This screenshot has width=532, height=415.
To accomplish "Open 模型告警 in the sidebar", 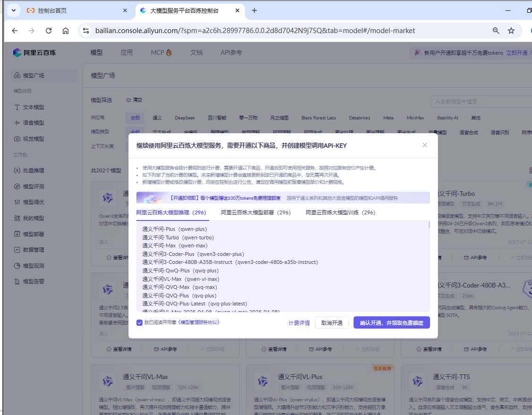I will tap(29, 281).
